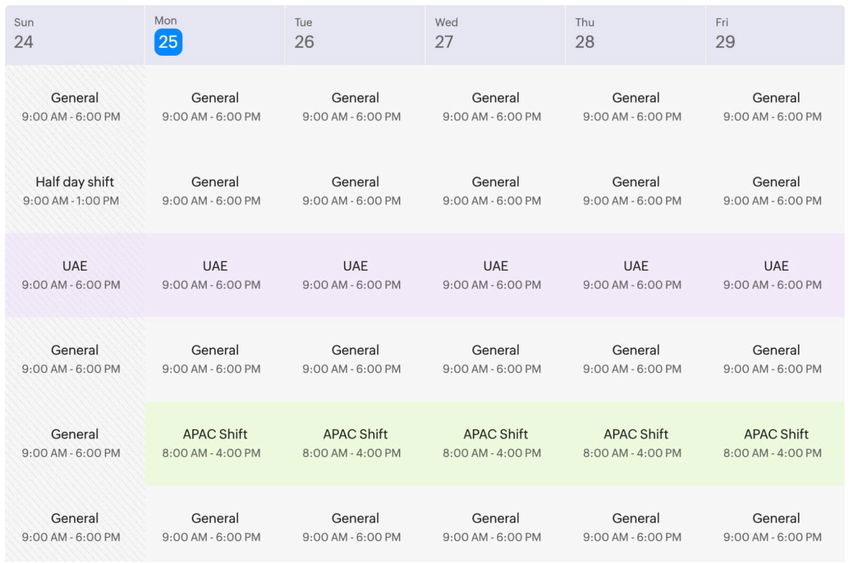Click the UAE shift on Tuesday 26
This screenshot has height=563, width=850.
click(355, 275)
